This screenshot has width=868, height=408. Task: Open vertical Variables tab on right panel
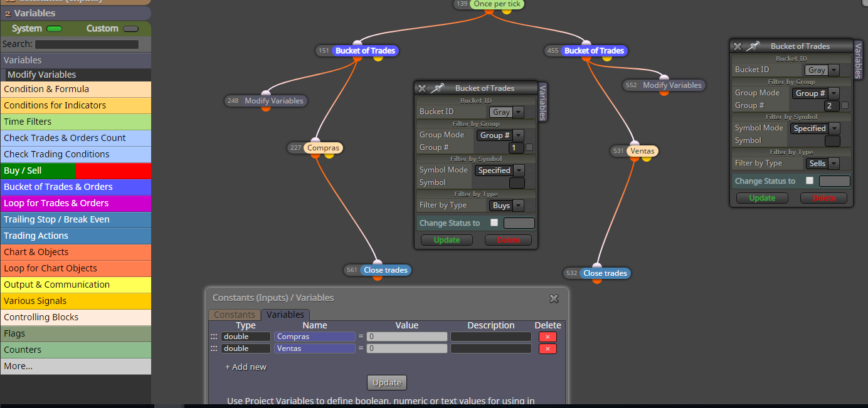point(859,60)
